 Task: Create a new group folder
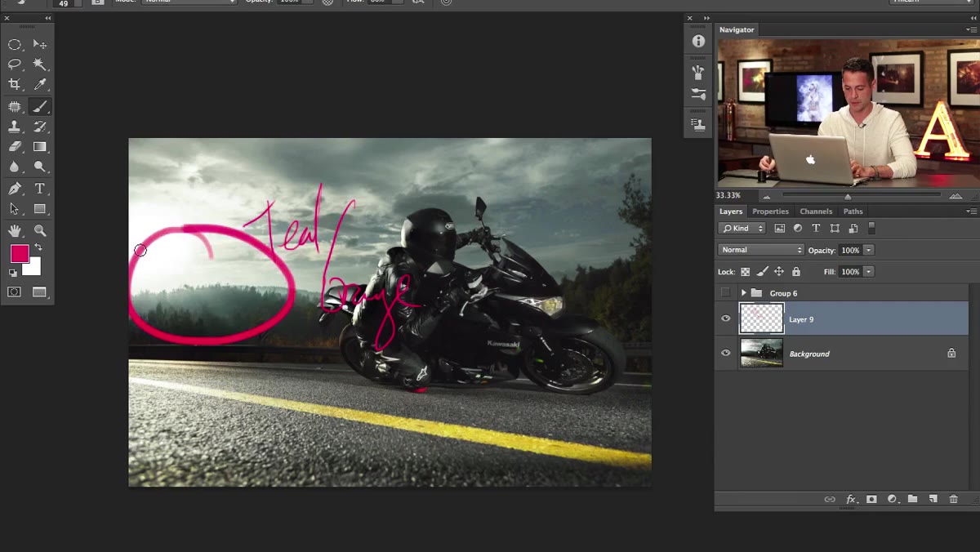[x=912, y=499]
